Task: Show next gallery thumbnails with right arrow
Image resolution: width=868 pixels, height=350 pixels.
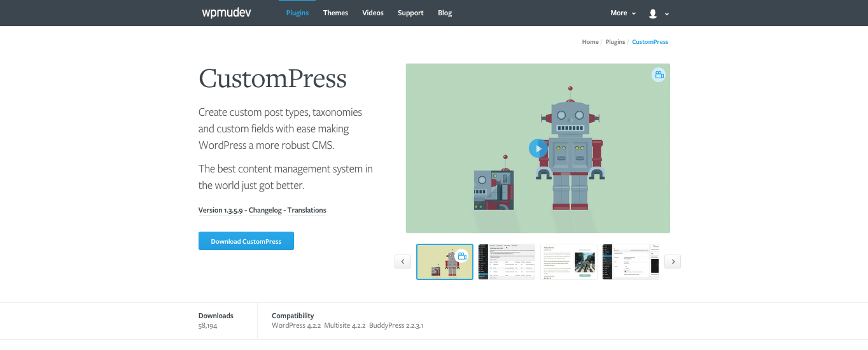Action: [x=673, y=262]
